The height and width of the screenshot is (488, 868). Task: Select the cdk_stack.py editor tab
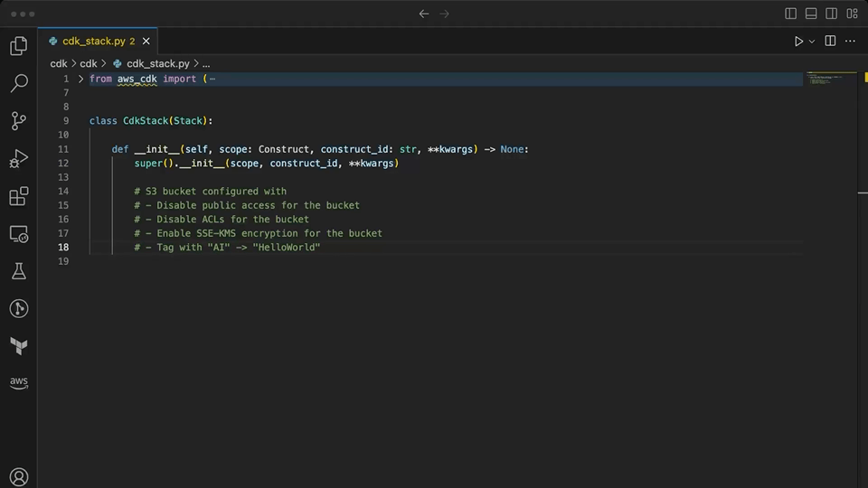pyautogui.click(x=93, y=42)
